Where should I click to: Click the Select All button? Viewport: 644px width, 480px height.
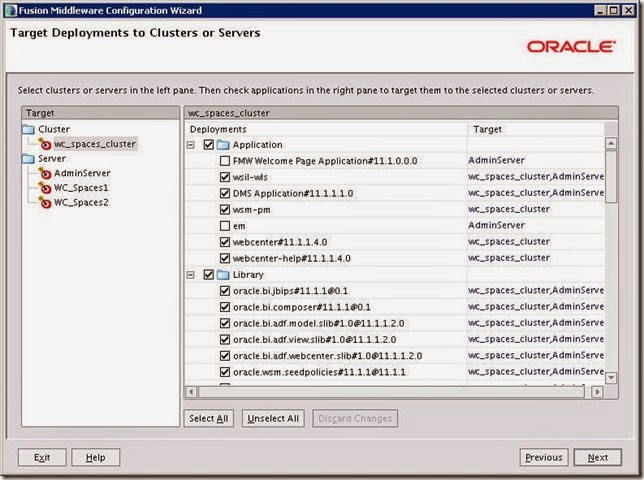pyautogui.click(x=209, y=418)
